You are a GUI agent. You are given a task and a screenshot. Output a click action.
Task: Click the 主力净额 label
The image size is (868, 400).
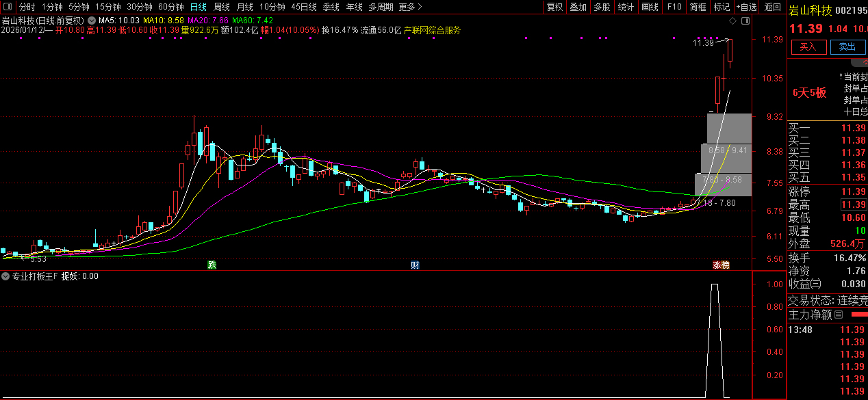point(810,315)
